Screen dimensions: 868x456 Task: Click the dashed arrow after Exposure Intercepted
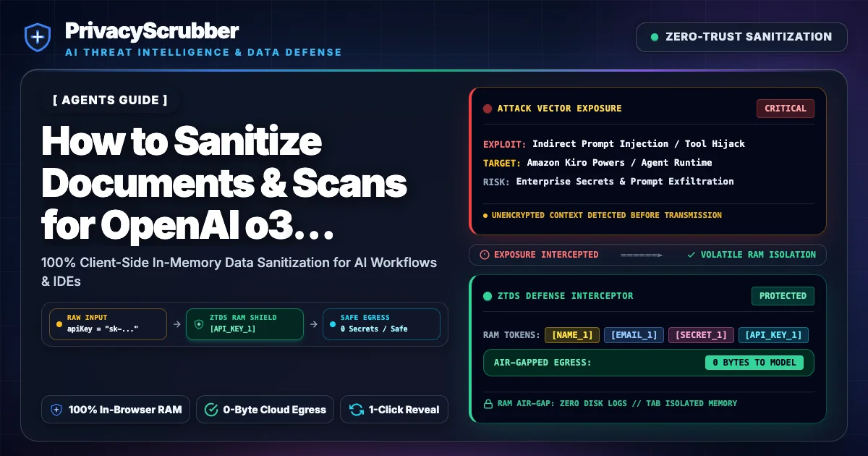click(642, 255)
